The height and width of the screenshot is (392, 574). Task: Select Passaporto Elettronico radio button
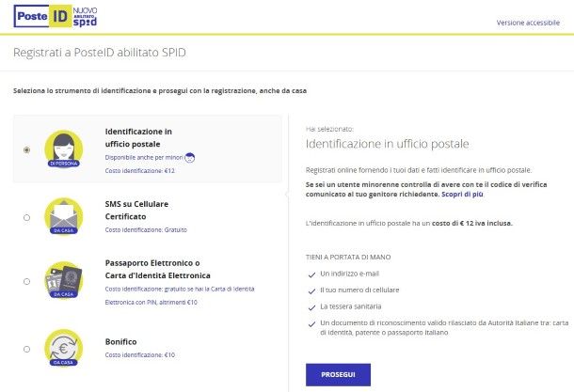click(26, 282)
